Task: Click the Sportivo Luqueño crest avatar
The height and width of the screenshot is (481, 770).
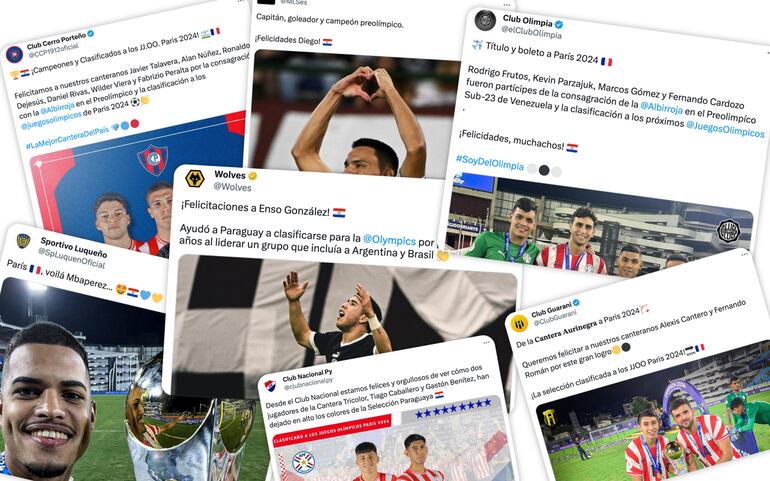Action: pyautogui.click(x=23, y=241)
